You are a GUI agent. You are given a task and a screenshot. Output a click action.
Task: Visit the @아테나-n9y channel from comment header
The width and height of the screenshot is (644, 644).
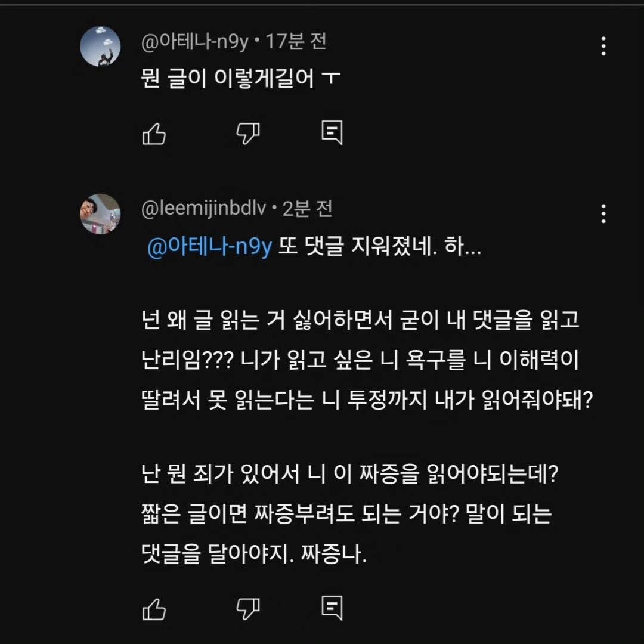(194, 42)
